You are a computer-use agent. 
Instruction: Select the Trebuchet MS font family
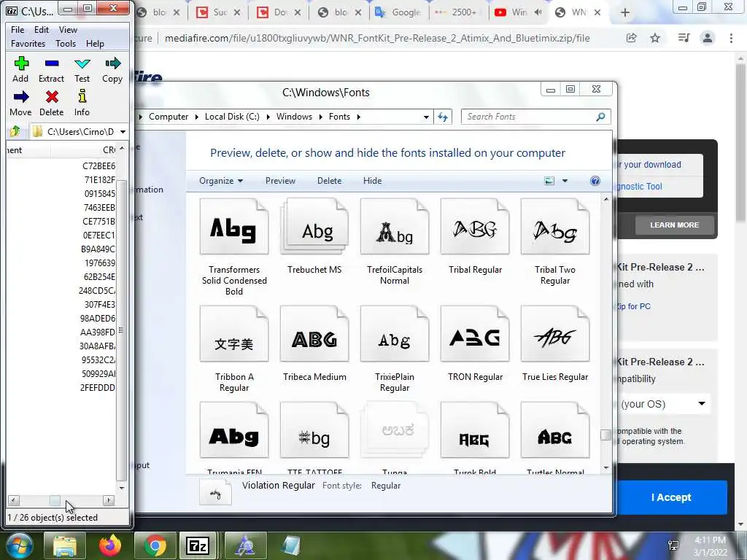[314, 236]
